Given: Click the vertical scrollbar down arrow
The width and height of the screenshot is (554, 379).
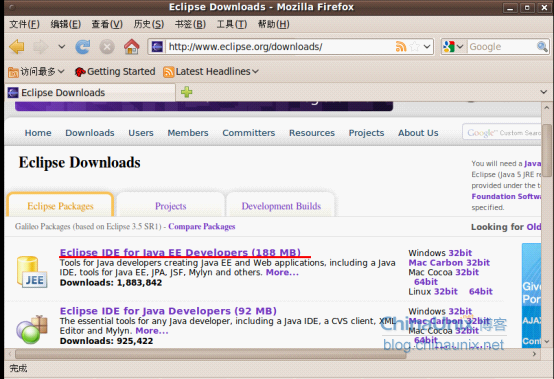Looking at the screenshot, I should (547, 342).
